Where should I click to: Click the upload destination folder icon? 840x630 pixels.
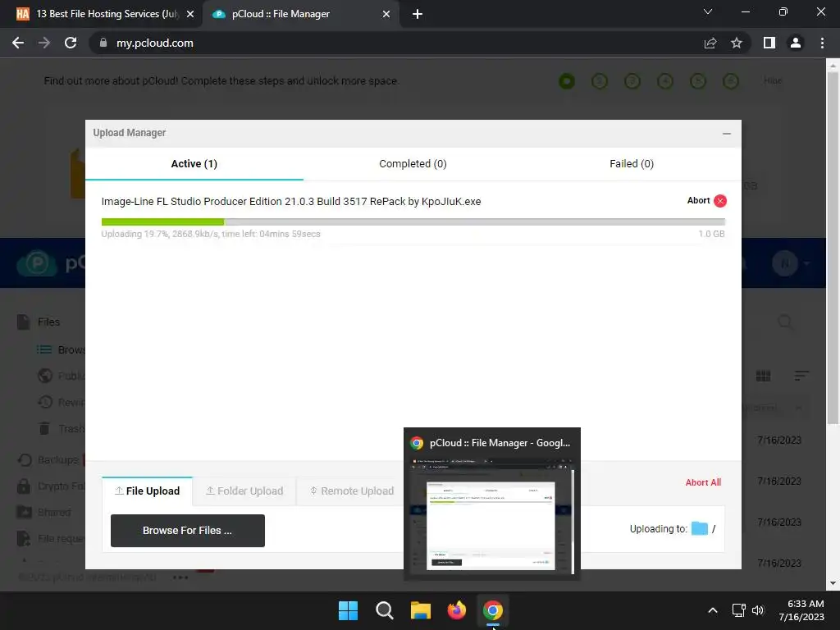pos(699,529)
